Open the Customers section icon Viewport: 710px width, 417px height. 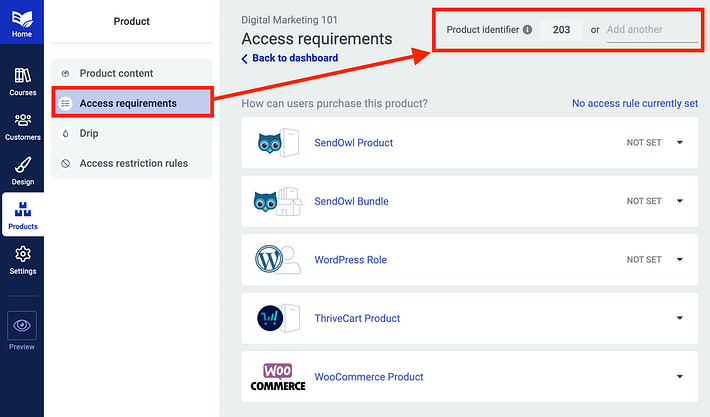[22, 120]
